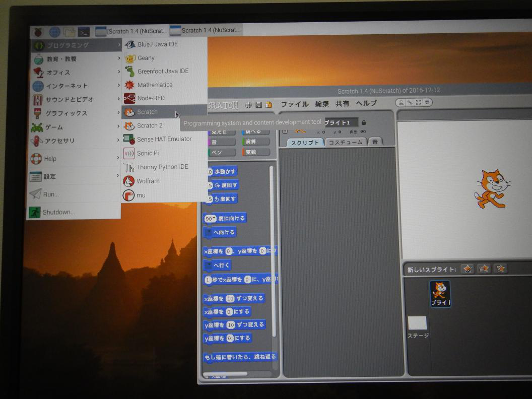Toggle the sprite lock icon

pyautogui.click(x=364, y=122)
